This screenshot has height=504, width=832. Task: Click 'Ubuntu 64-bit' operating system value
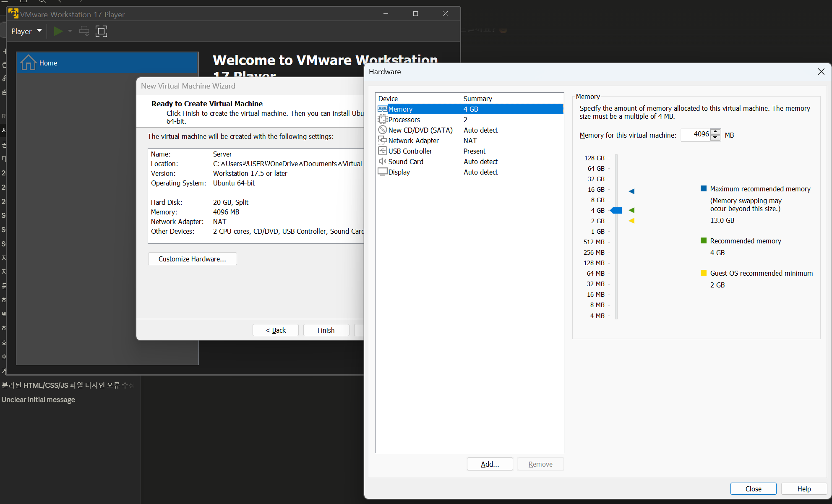[x=234, y=183]
